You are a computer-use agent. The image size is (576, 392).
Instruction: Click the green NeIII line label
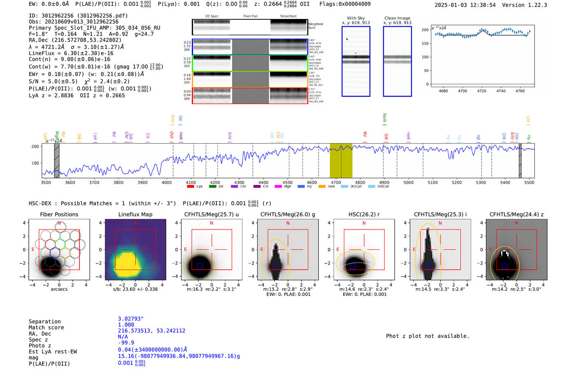[385, 119]
